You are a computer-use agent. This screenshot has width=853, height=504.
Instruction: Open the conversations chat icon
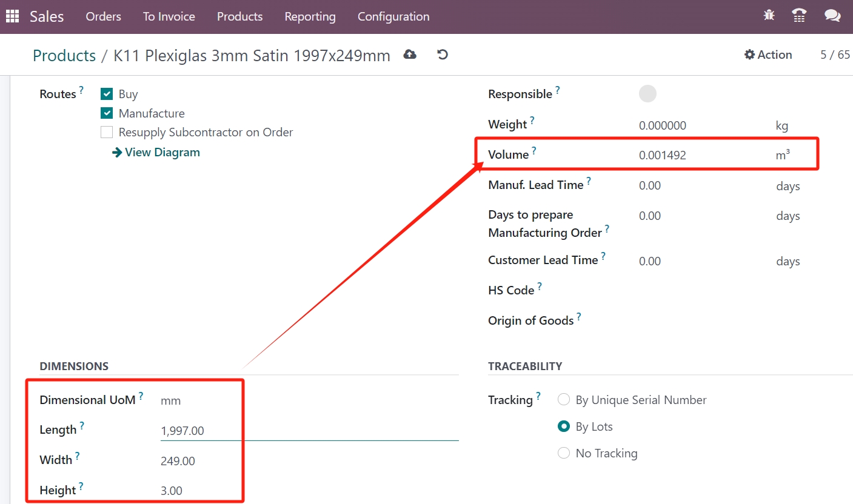[x=832, y=16]
